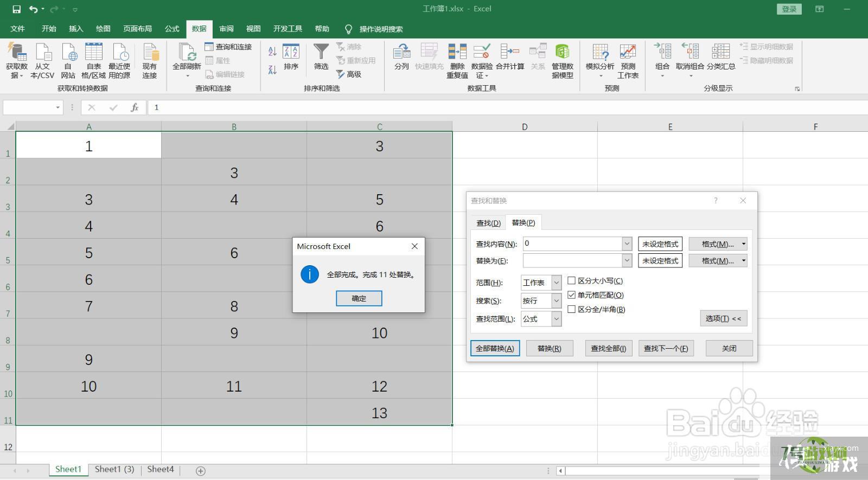This screenshot has height=480, width=868.
Task: Click Find All (查找全部) button
Action: (x=609, y=348)
